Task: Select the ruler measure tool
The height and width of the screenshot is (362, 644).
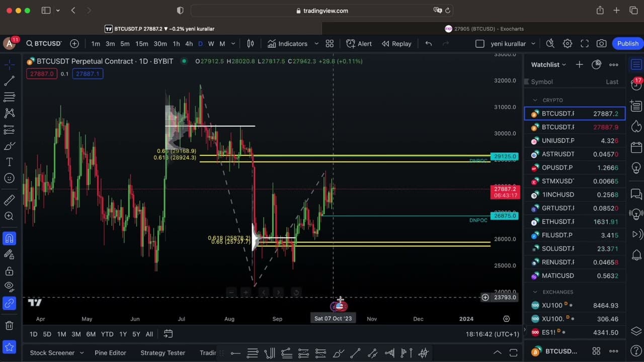Action: (9, 200)
